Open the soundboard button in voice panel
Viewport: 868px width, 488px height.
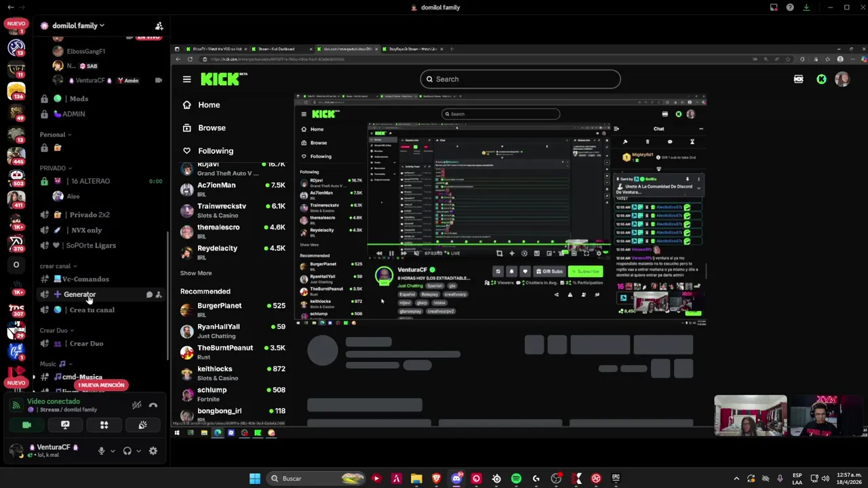point(142,425)
